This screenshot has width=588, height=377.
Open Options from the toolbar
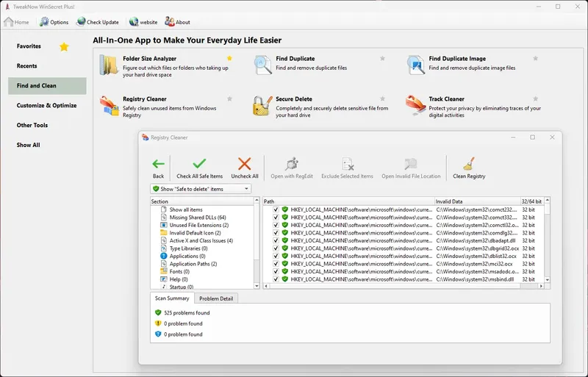54,22
